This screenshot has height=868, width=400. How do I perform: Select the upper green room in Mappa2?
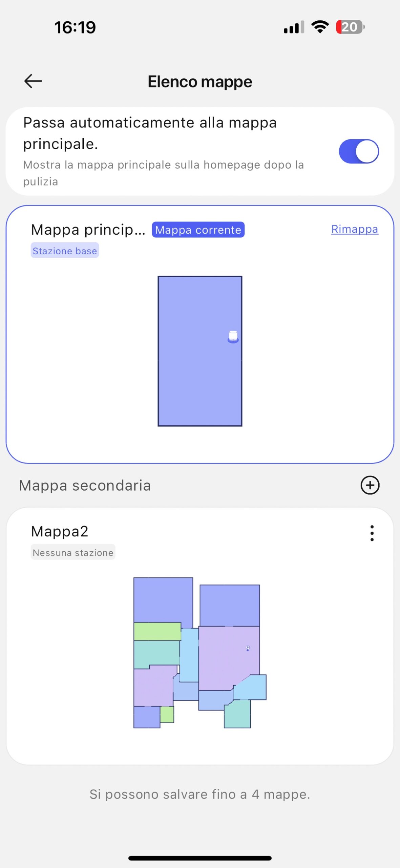pyautogui.click(x=157, y=631)
